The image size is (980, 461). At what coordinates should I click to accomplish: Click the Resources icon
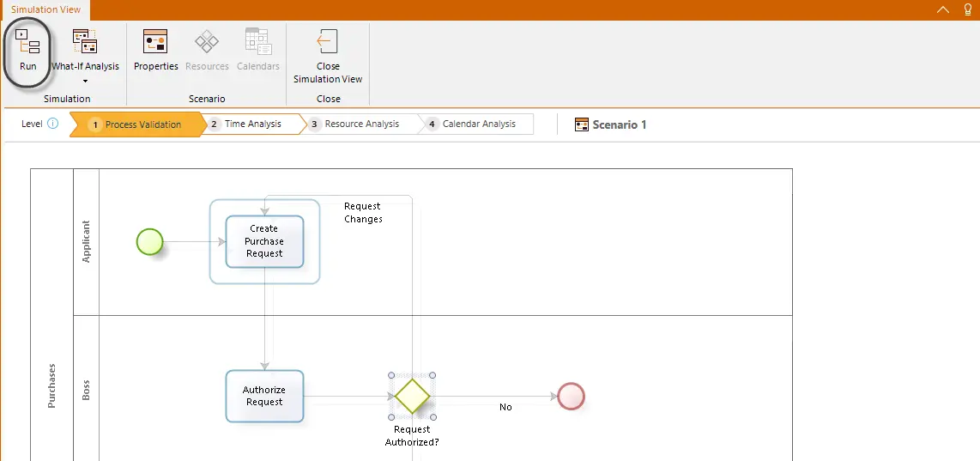207,50
